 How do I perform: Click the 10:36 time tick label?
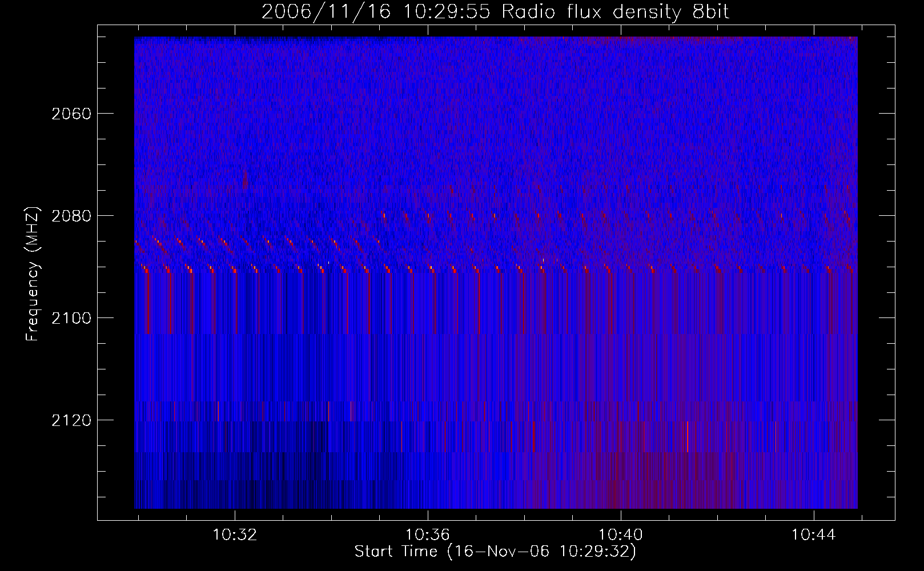click(428, 535)
